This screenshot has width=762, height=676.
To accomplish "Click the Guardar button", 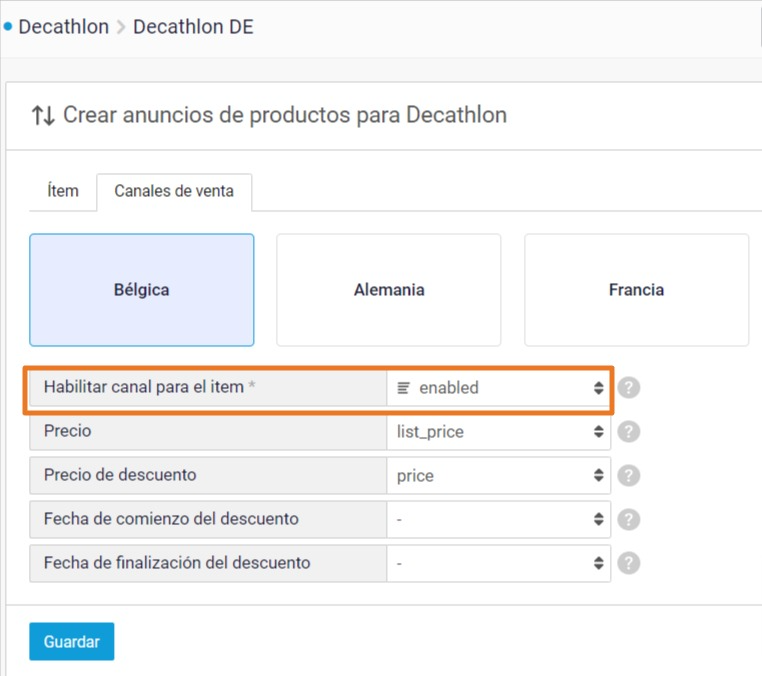I will coord(71,641).
